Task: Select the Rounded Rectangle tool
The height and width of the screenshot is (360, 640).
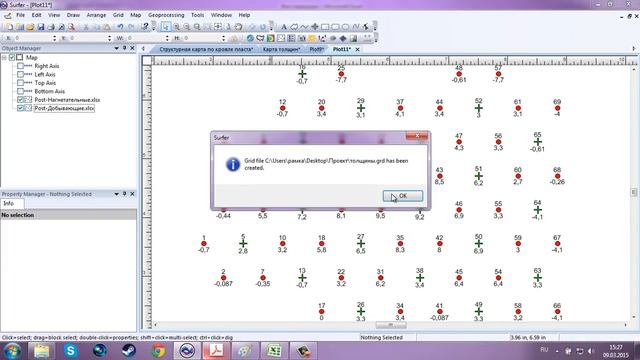Action: (335, 27)
